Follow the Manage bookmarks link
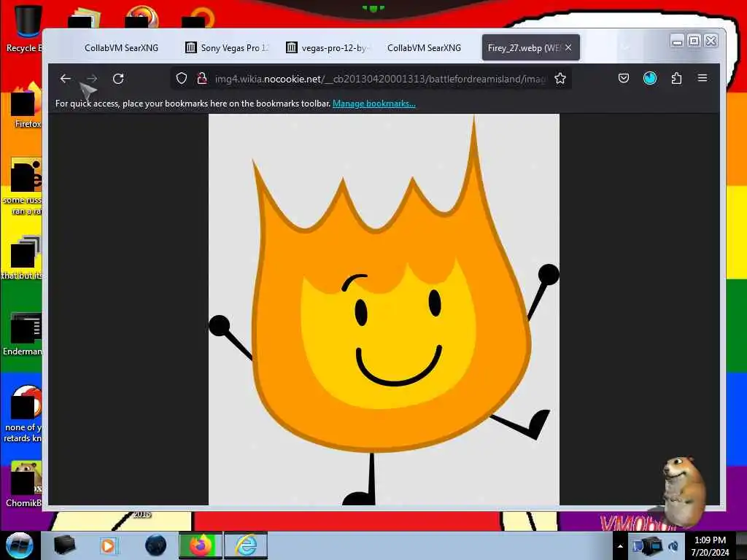747x560 pixels. tap(374, 104)
